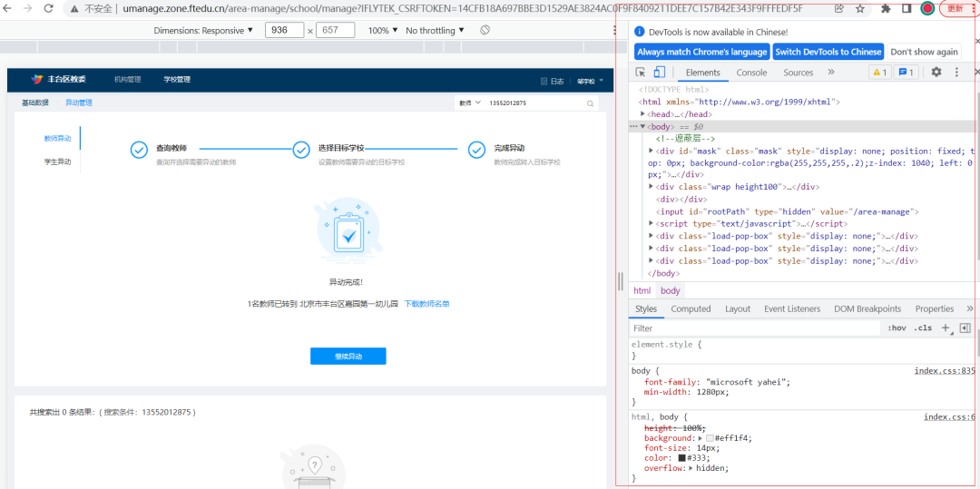Open the Chrome extensions puzzle icon
The image size is (980, 489).
(x=886, y=8)
